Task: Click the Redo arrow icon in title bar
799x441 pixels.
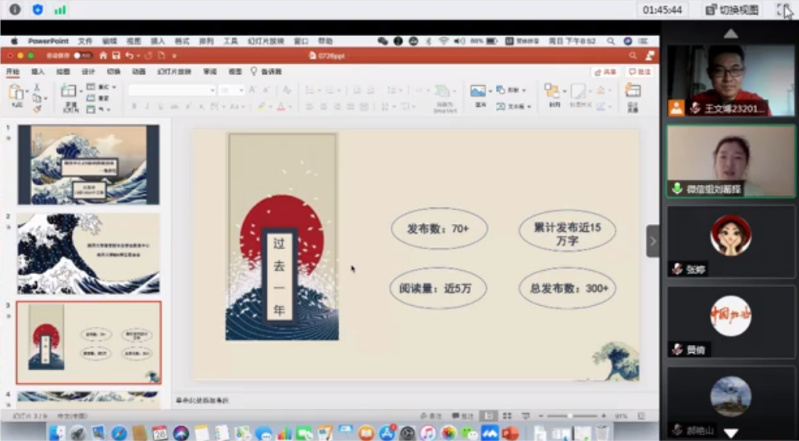Action: 148,56
